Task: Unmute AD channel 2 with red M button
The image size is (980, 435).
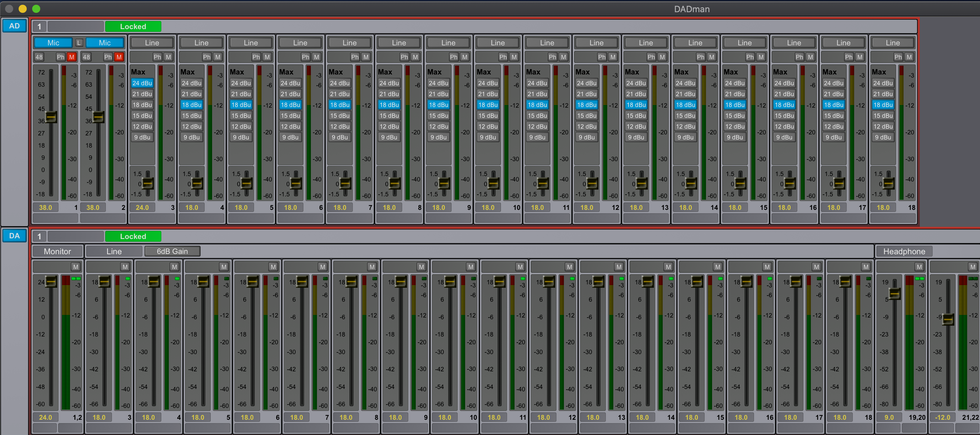Action: (119, 57)
